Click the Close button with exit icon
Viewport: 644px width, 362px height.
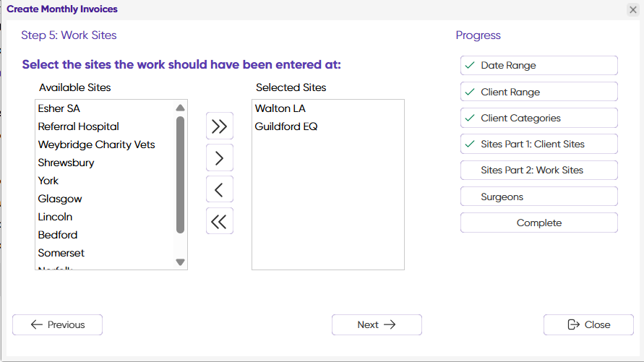point(588,324)
